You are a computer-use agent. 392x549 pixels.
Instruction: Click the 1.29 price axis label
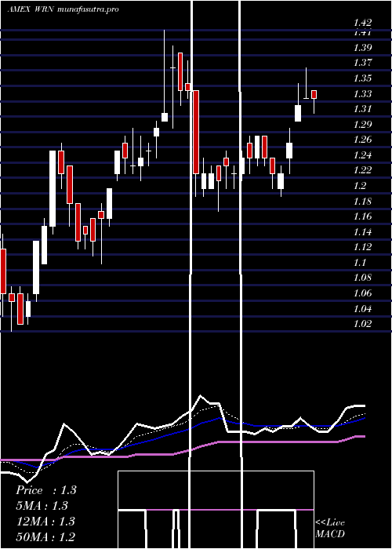(362, 124)
